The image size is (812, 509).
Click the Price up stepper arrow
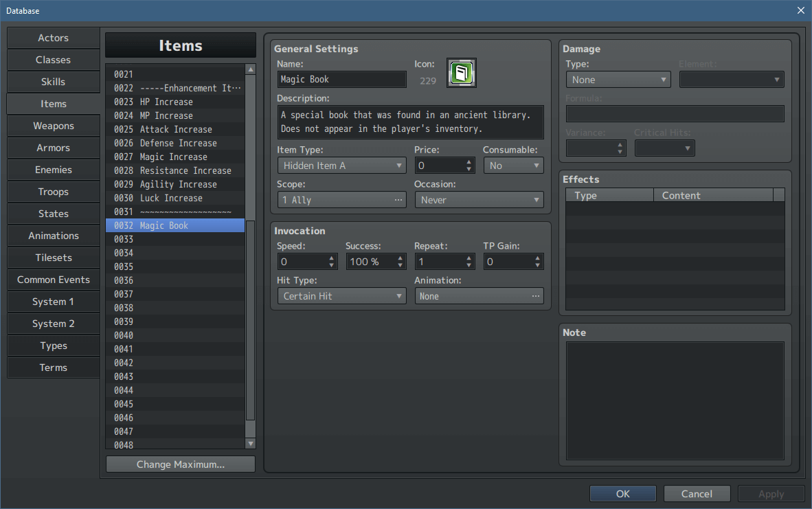(469, 161)
